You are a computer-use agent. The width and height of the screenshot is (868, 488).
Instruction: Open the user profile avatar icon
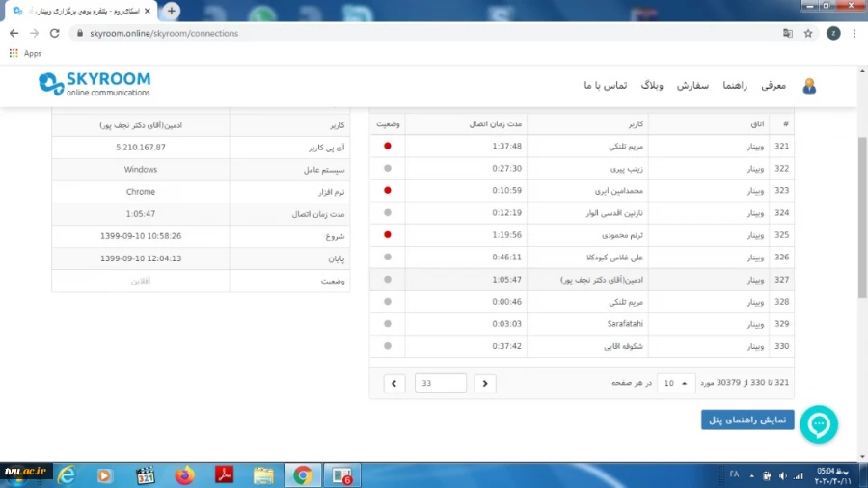click(809, 86)
